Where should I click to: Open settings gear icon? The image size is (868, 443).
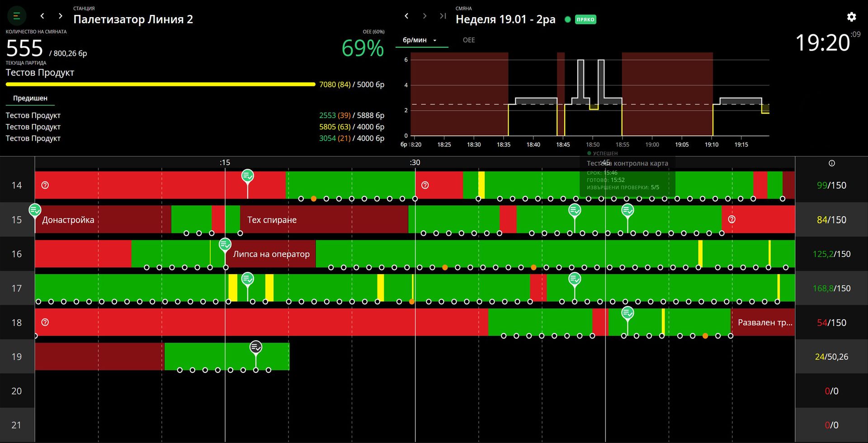click(851, 17)
